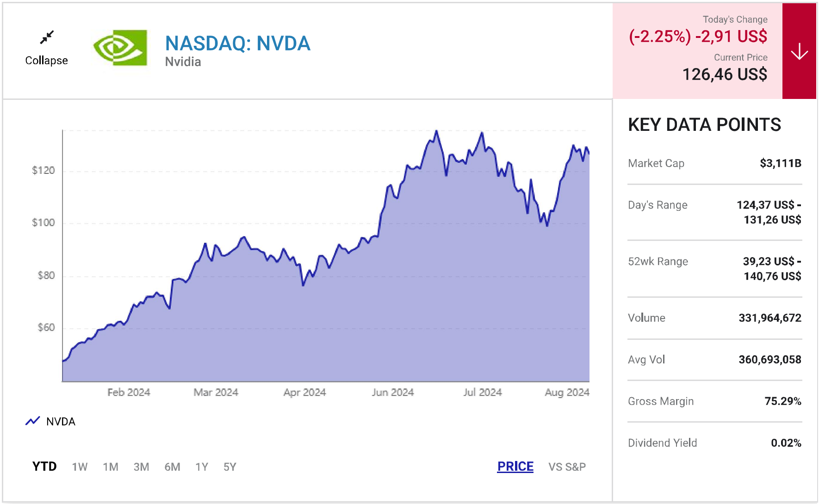Switch chart to 1W range

click(80, 467)
